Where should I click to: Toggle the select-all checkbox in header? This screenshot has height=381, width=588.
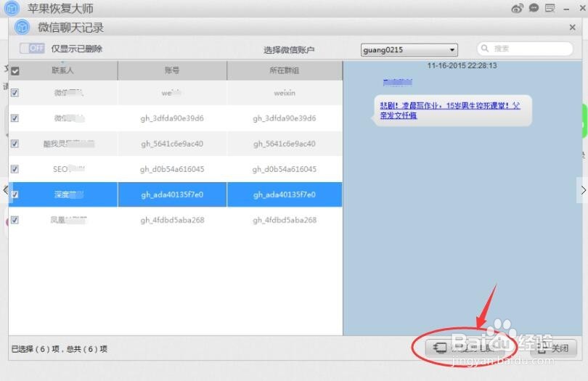15,71
